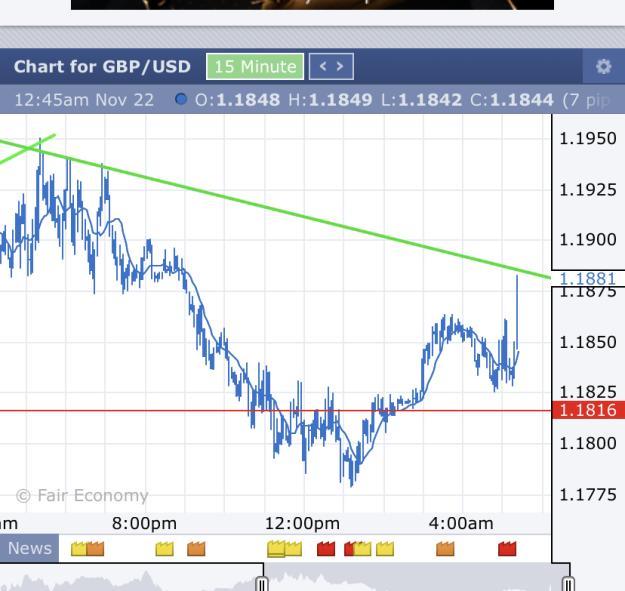Image resolution: width=625 pixels, height=591 pixels.
Task: Open the lone orange news icon between 8:00pm and 12:00pm
Action: pyautogui.click(x=196, y=549)
